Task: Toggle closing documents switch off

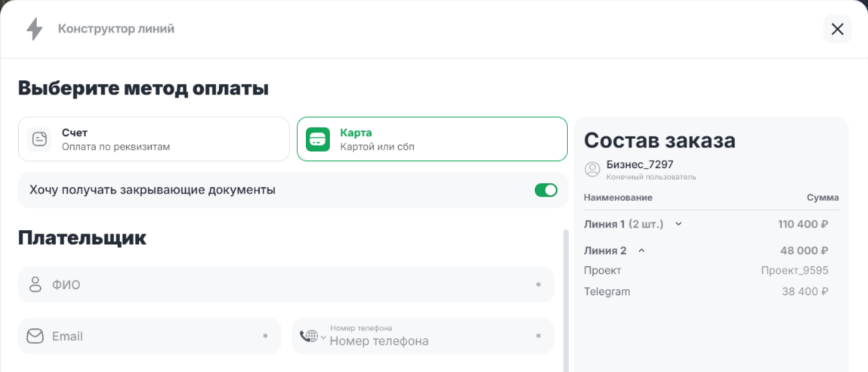Action: pos(545,191)
